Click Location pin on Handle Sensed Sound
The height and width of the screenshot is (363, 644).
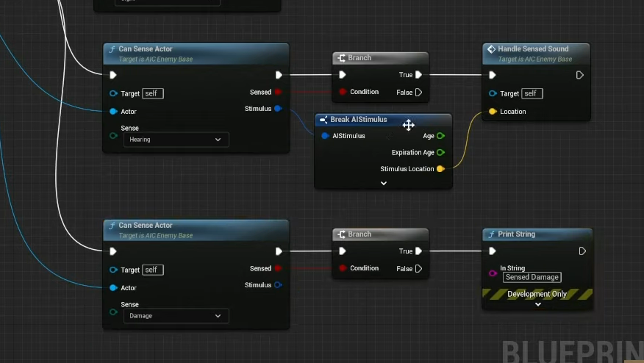(493, 112)
